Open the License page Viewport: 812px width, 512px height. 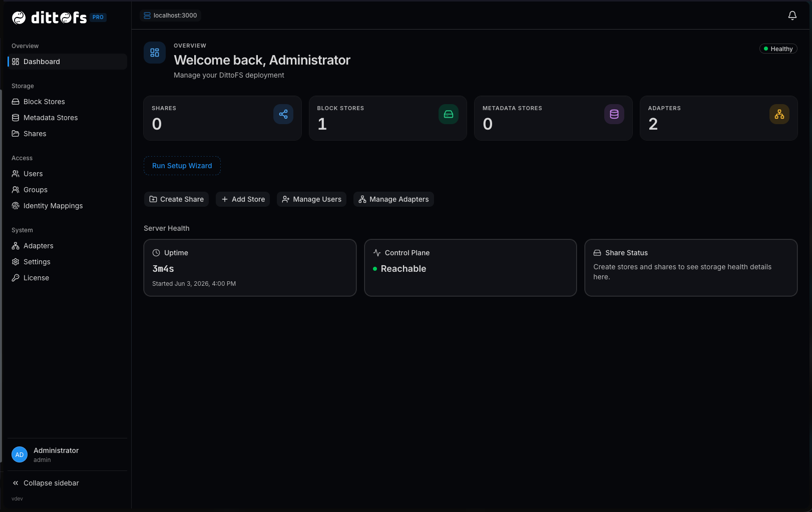[x=68, y=278]
